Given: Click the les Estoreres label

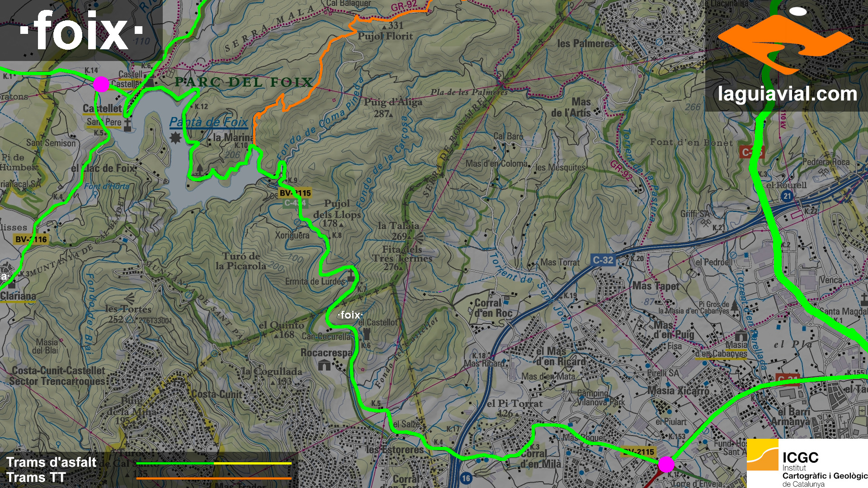Looking at the screenshot, I should pos(395,450).
